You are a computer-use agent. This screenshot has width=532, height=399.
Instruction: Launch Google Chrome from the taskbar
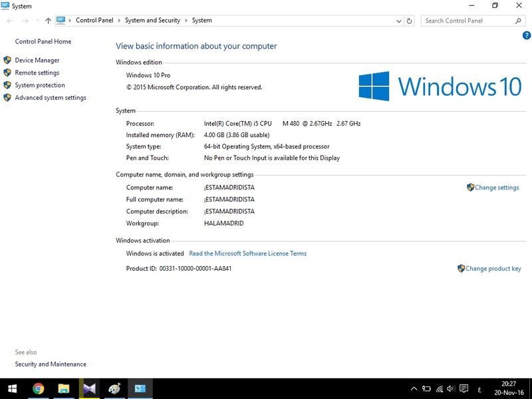coord(39,389)
